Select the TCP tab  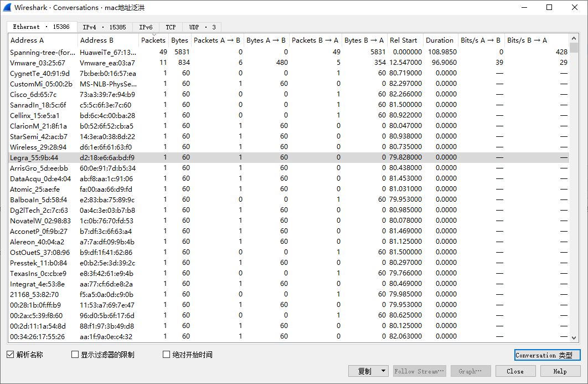(171, 27)
